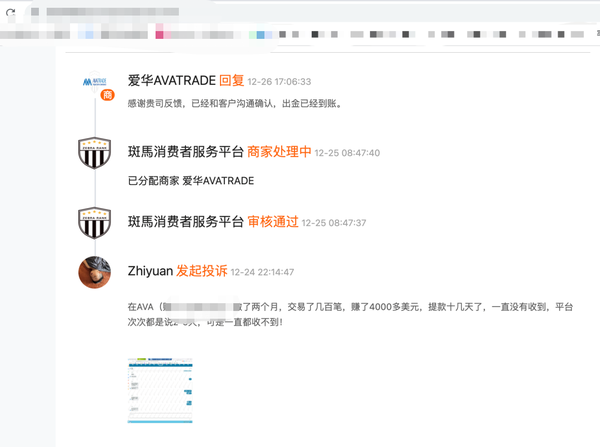Click the 商家处理中 status label
600x447 pixels.
point(279,152)
